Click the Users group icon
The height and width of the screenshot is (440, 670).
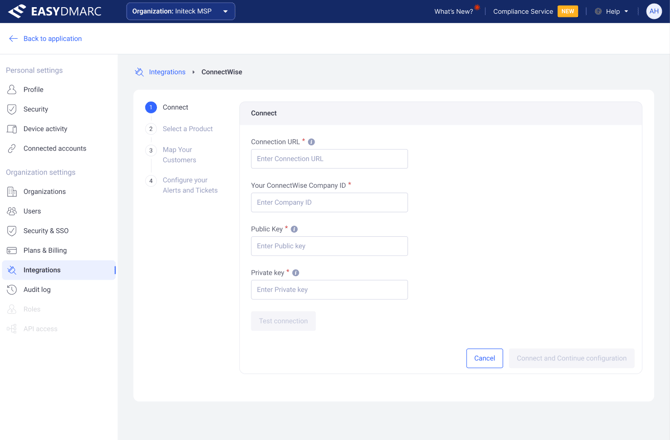click(x=12, y=211)
